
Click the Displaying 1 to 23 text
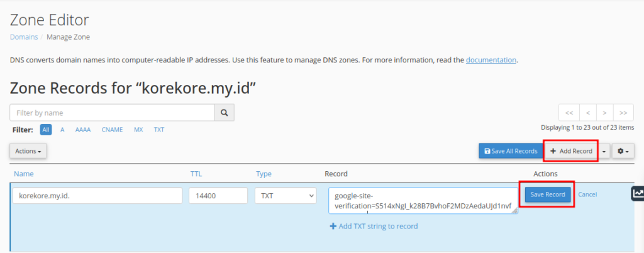(x=587, y=128)
